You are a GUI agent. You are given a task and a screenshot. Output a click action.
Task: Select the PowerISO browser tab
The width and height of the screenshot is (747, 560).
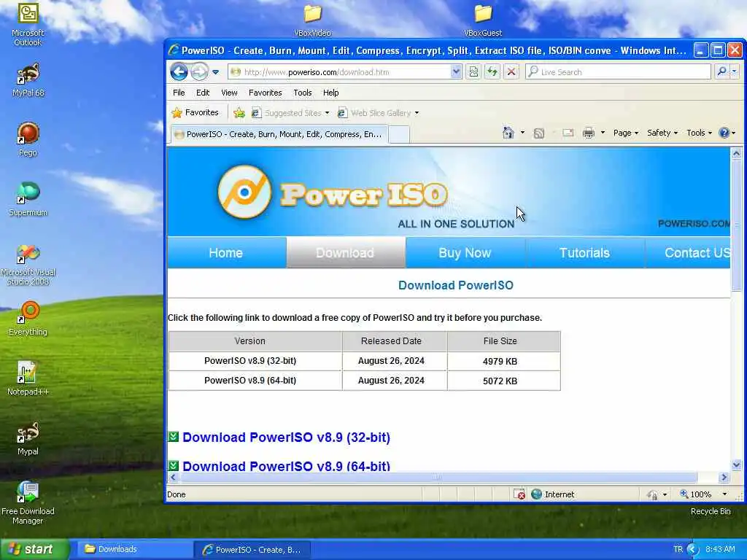[x=279, y=134]
